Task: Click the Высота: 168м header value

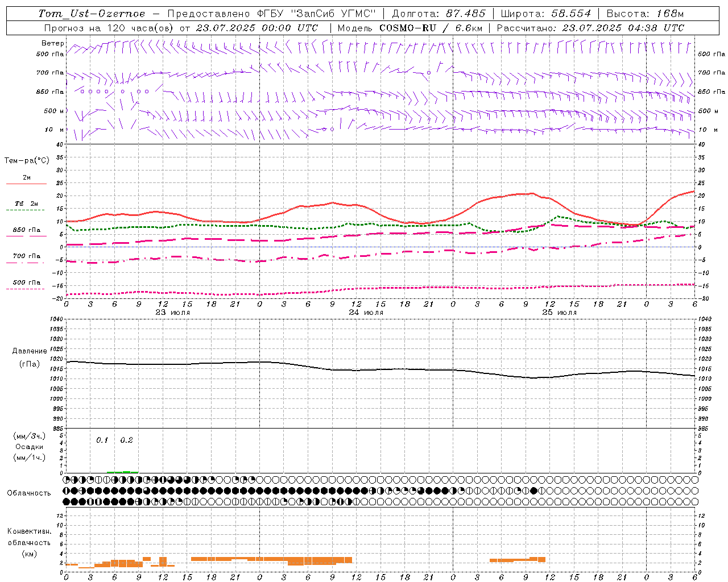Action: tap(645, 14)
